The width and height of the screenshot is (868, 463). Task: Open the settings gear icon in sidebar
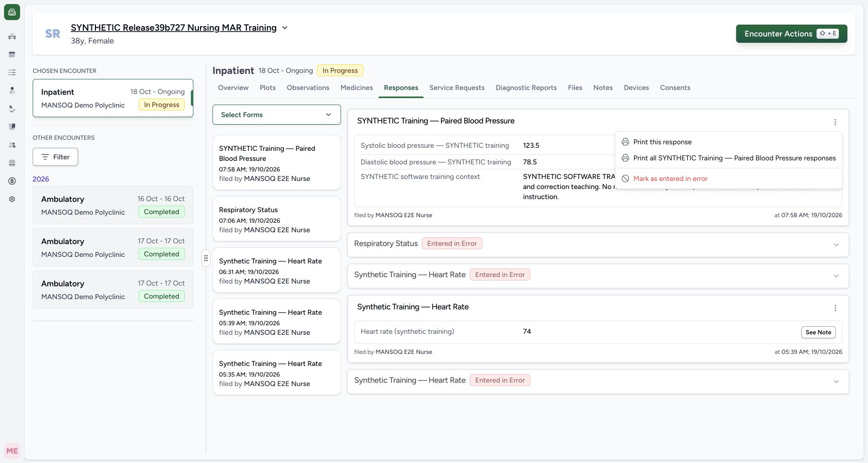click(x=12, y=199)
